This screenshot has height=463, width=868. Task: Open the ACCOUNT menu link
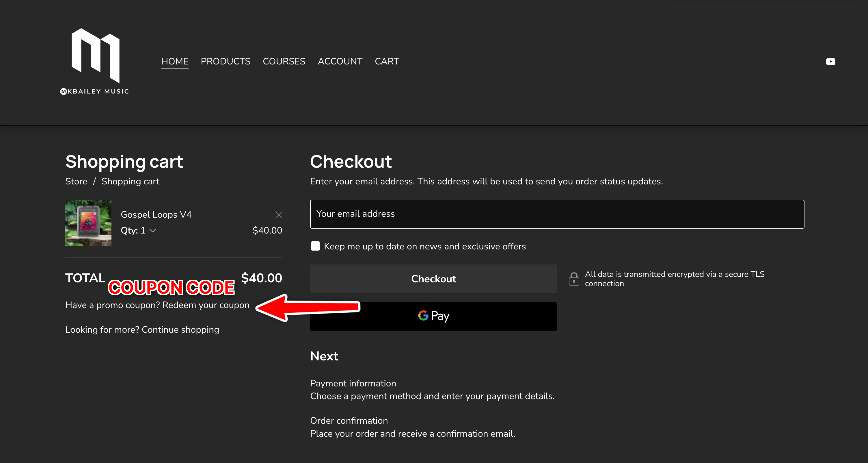click(340, 61)
